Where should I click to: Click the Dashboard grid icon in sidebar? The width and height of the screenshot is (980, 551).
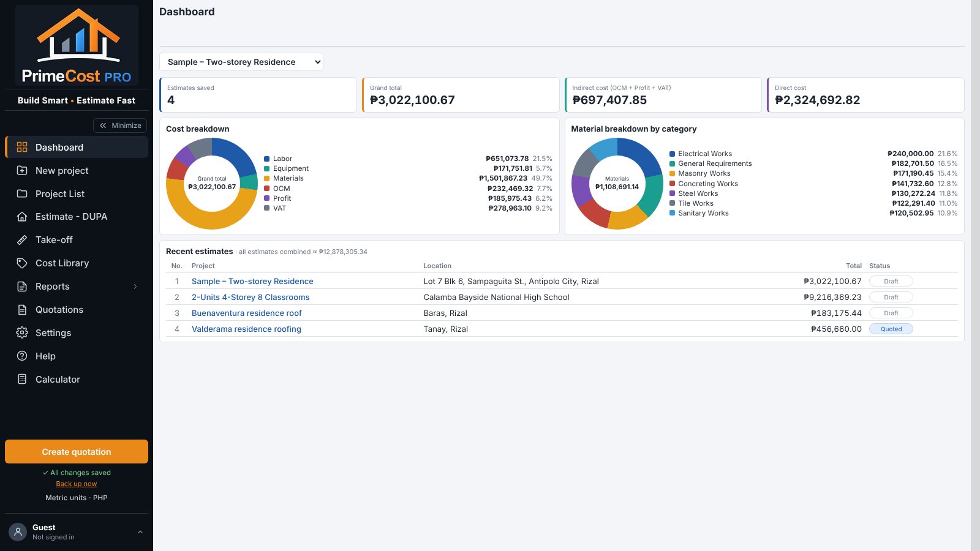click(x=22, y=147)
